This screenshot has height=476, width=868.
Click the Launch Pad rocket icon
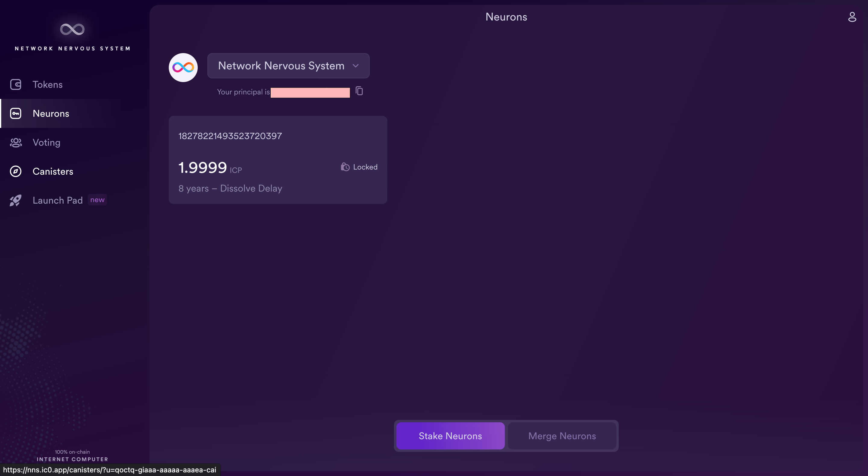tap(15, 200)
